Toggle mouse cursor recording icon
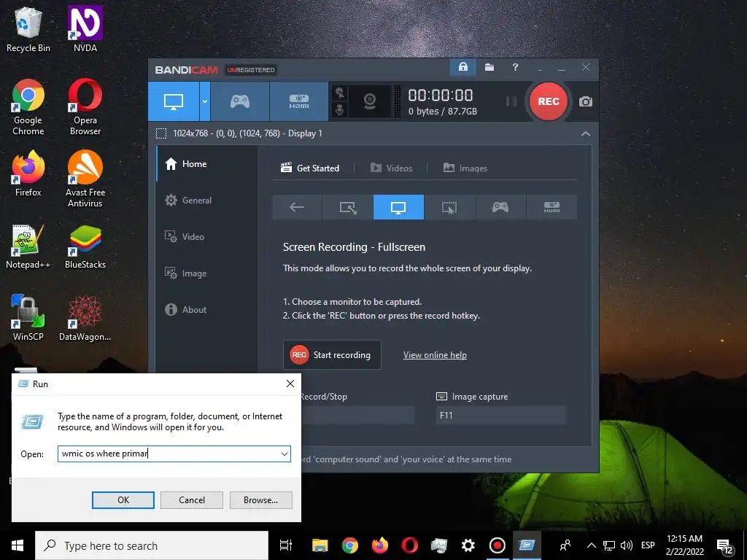Viewport: 747px width, 560px height. 339,93
